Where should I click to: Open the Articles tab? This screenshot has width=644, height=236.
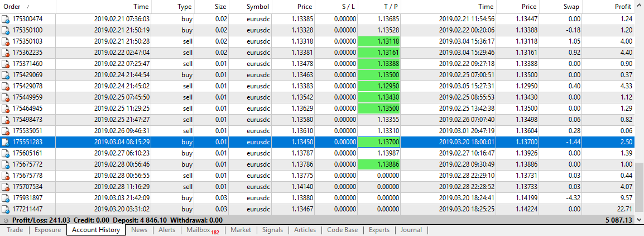(x=305, y=230)
